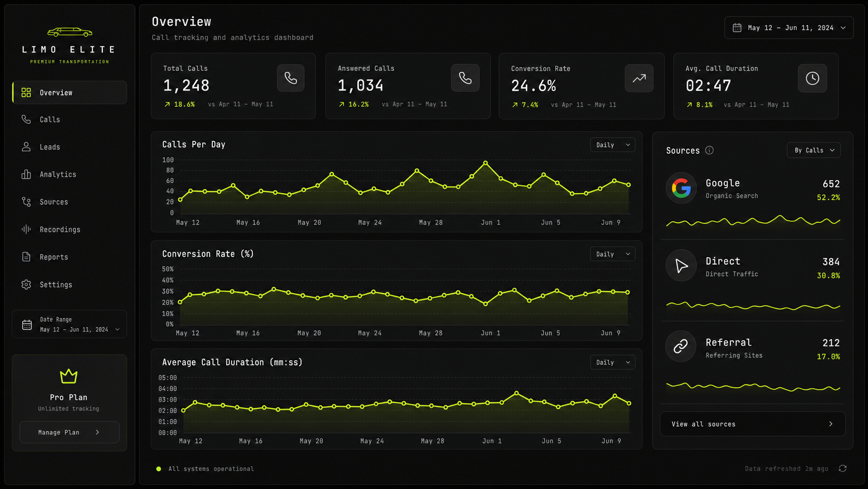868x489 pixels.
Task: Click the Direct traffic cursor icon
Action: (x=681, y=266)
